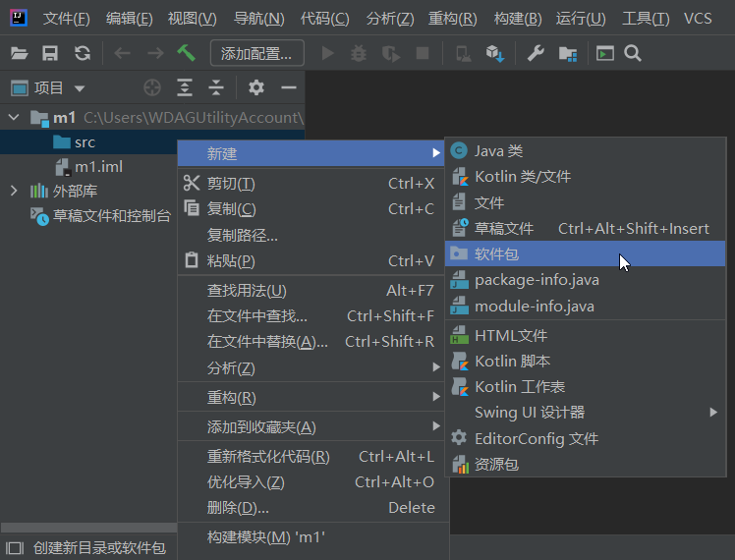This screenshot has width=735, height=560.
Task: Collapse the m1 module tree node
Action: click(x=14, y=117)
